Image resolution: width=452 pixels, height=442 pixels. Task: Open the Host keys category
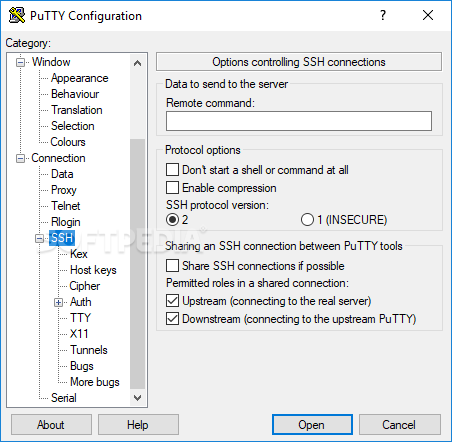pos(93,270)
